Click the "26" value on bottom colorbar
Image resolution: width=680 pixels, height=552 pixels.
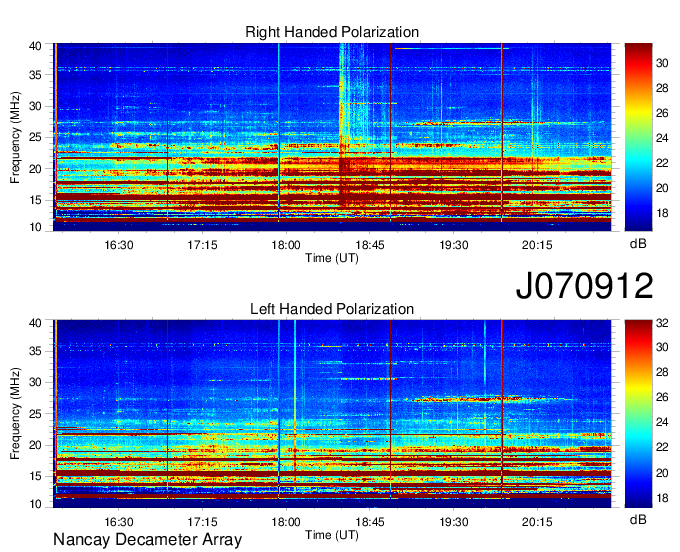coord(662,397)
